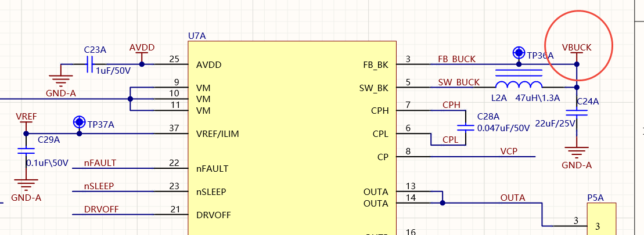Click the VREF/ILIM pin name
Viewport: 644px width, 235px height.
[218, 133]
